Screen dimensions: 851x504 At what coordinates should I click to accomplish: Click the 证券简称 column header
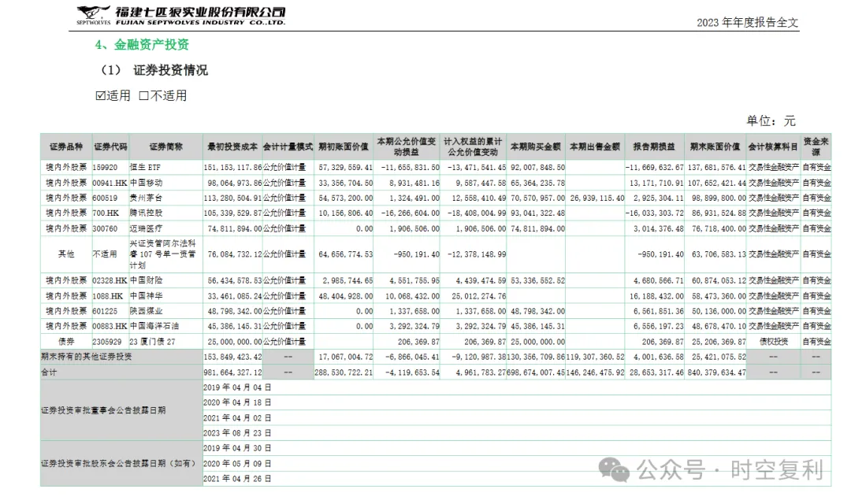[x=166, y=146]
